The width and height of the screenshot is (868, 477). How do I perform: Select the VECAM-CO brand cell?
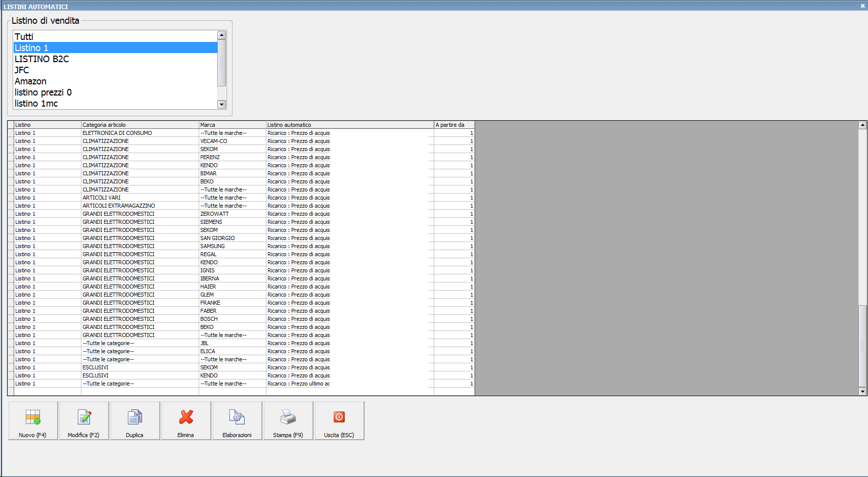[233, 141]
